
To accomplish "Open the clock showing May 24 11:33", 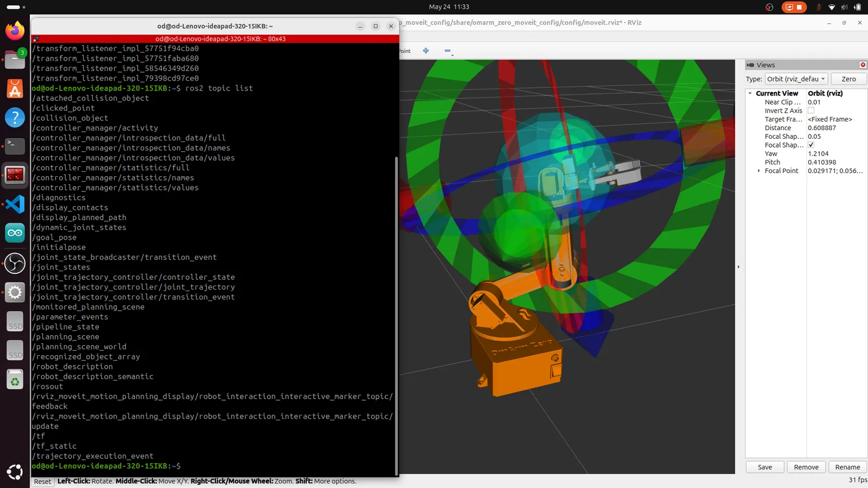I will tap(449, 7).
